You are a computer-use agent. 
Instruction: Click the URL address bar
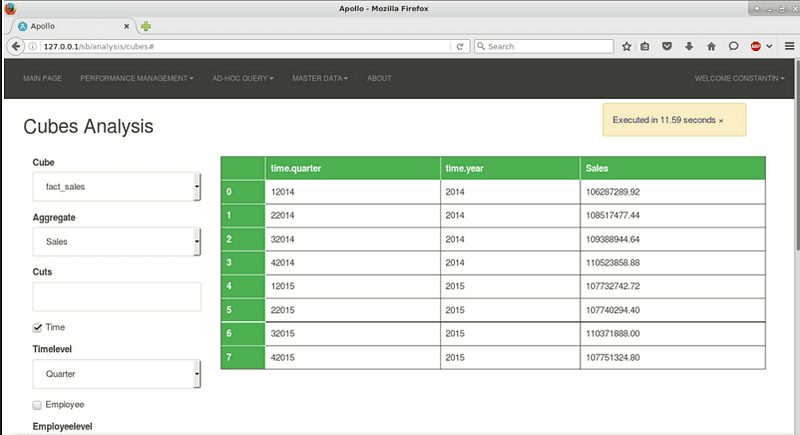click(x=245, y=46)
